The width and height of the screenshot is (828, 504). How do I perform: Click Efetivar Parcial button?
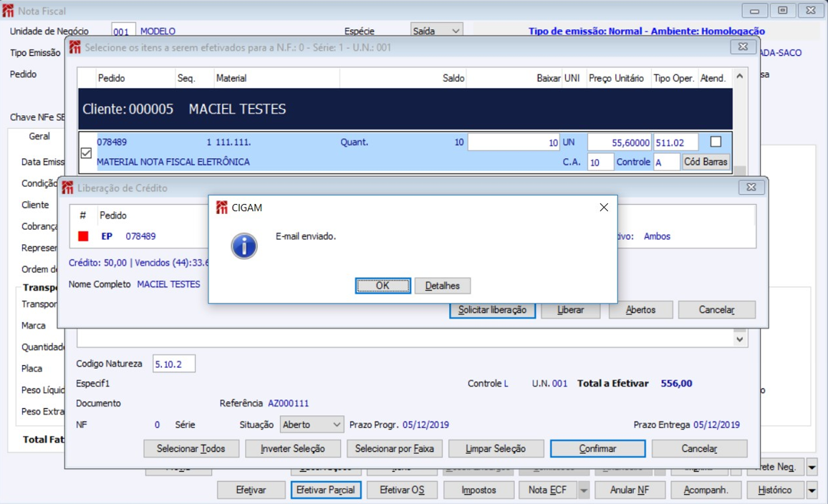coord(326,490)
